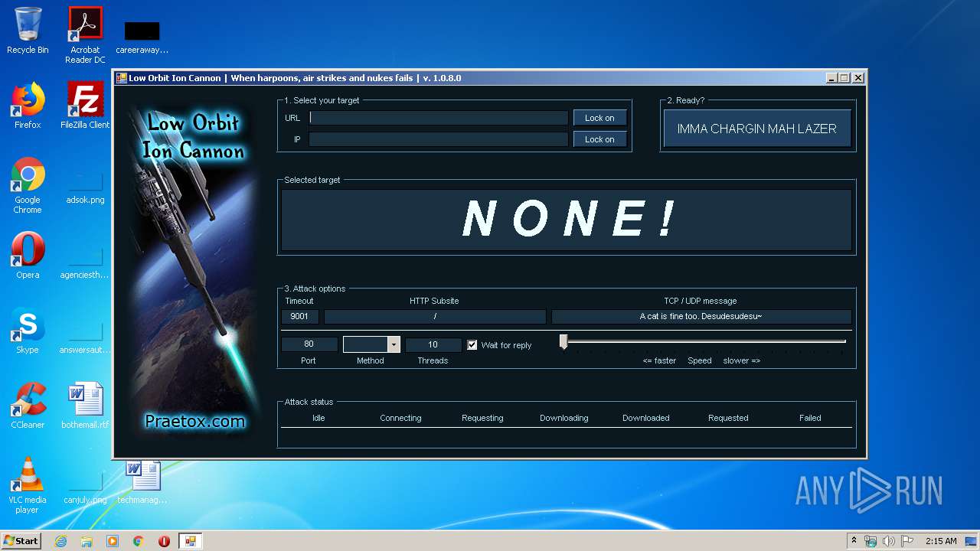This screenshot has height=551, width=980.
Task: Click the Low Orbit Ion Cannon taskbar item
Action: [190, 541]
